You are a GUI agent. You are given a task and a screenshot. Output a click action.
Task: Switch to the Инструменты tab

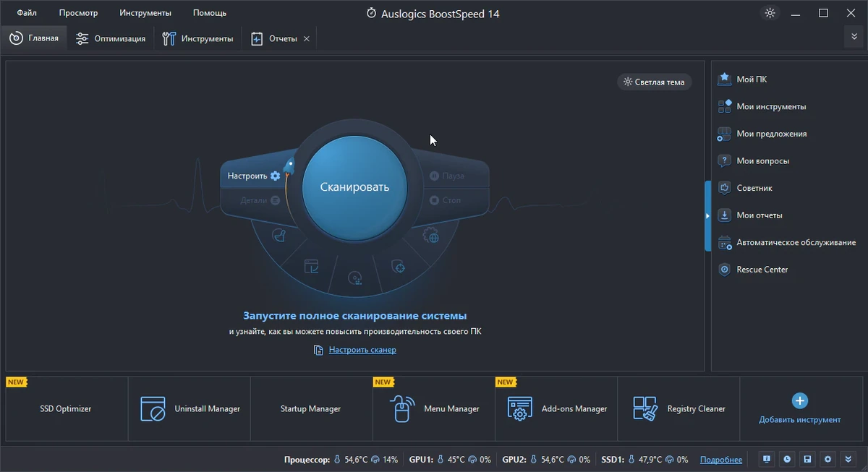[197, 38]
